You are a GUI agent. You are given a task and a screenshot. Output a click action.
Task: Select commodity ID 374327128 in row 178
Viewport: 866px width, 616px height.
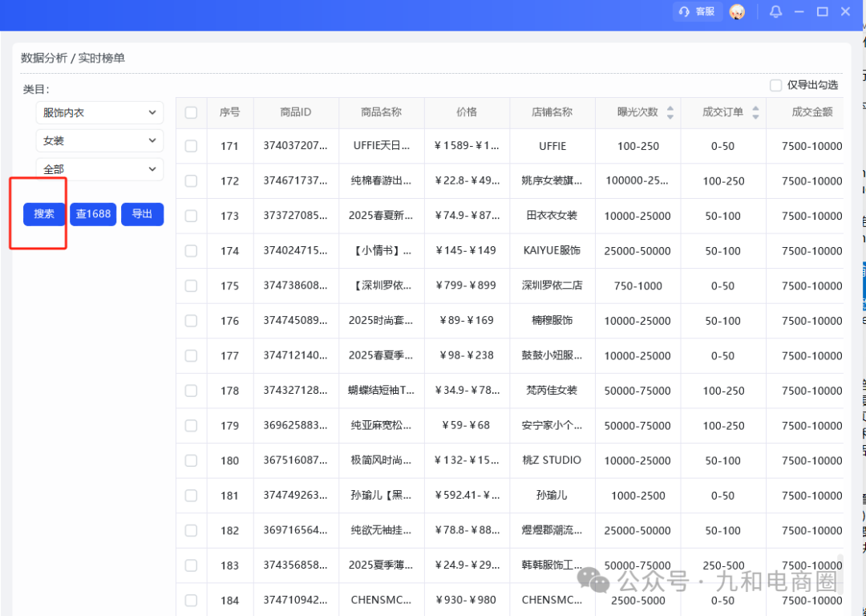pyautogui.click(x=296, y=391)
